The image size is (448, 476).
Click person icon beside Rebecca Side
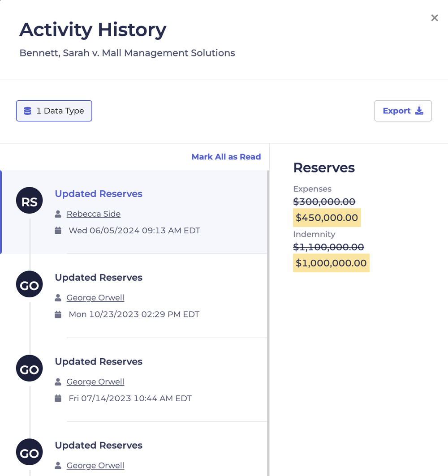pyautogui.click(x=58, y=214)
